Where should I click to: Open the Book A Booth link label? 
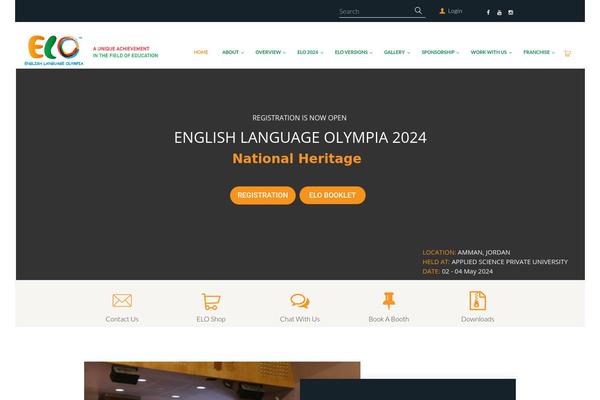coord(389,319)
